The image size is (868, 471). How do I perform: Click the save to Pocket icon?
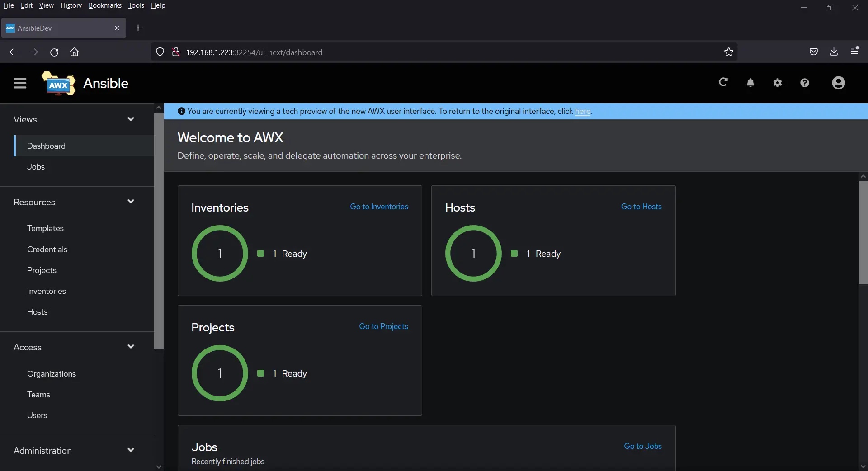click(814, 52)
